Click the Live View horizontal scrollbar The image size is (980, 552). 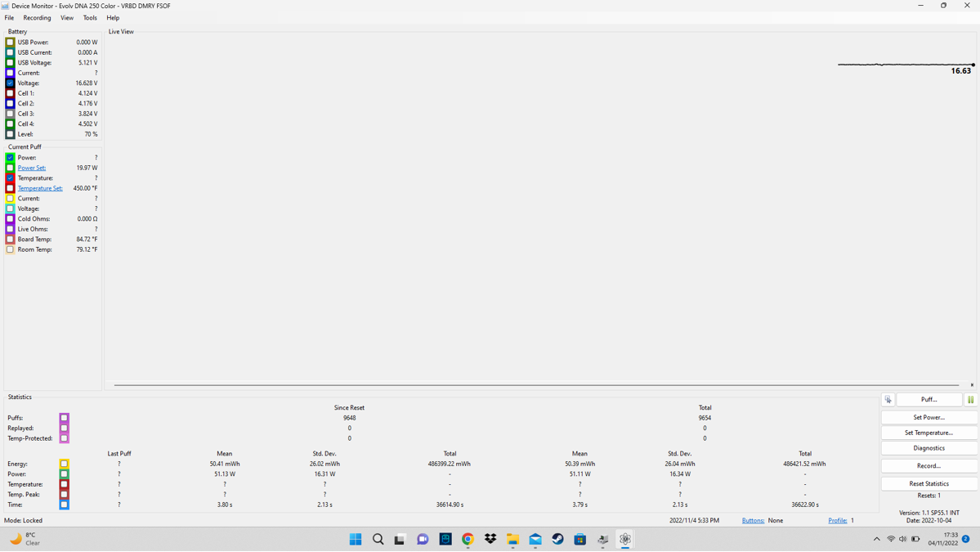click(x=536, y=384)
